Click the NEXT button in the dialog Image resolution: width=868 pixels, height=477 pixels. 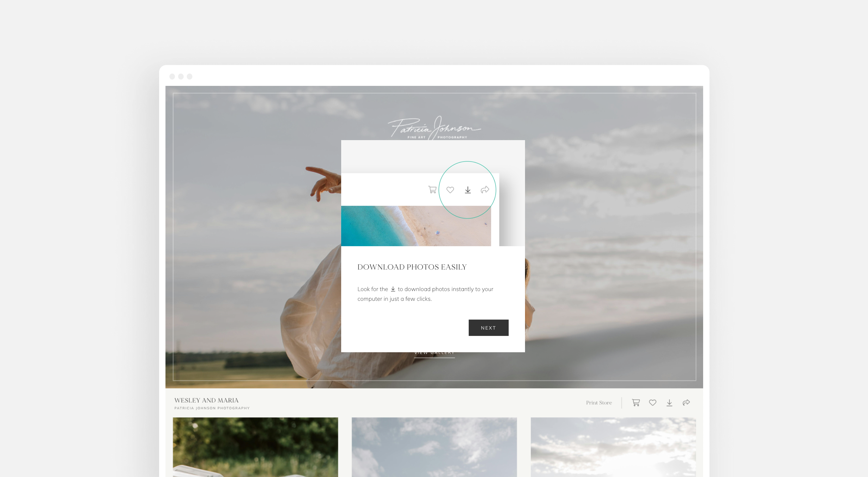tap(488, 328)
